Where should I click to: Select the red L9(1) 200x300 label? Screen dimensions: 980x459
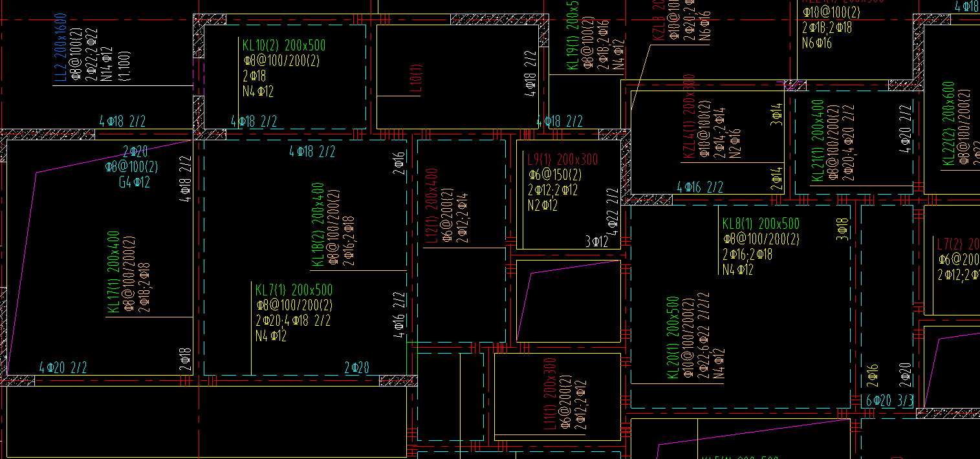(563, 160)
